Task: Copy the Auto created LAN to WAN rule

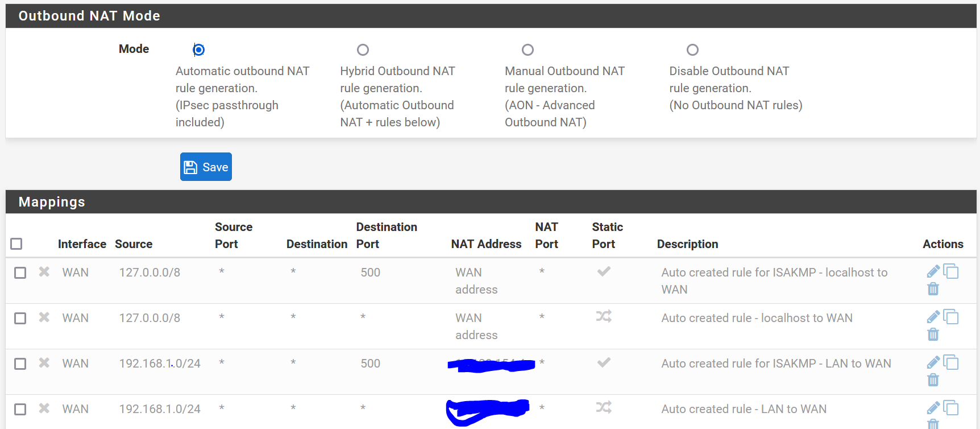Action: coord(951,408)
